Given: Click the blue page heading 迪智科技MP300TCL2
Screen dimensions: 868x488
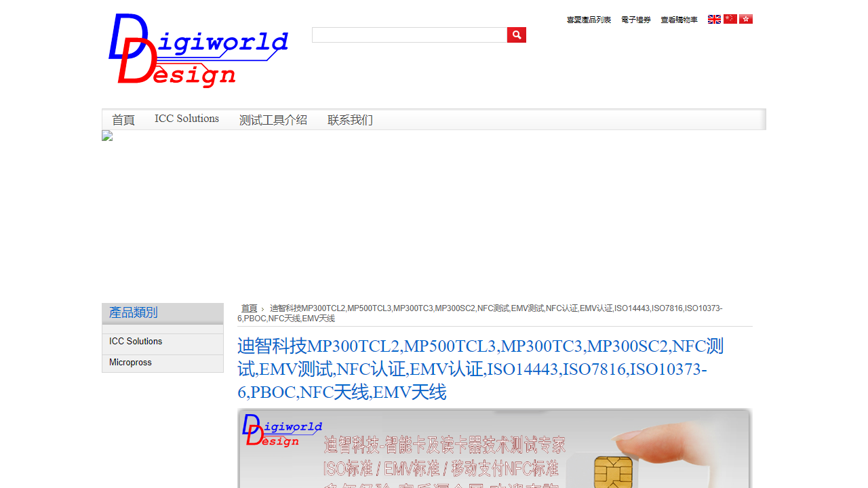Looking at the screenshot, I should [x=480, y=369].
